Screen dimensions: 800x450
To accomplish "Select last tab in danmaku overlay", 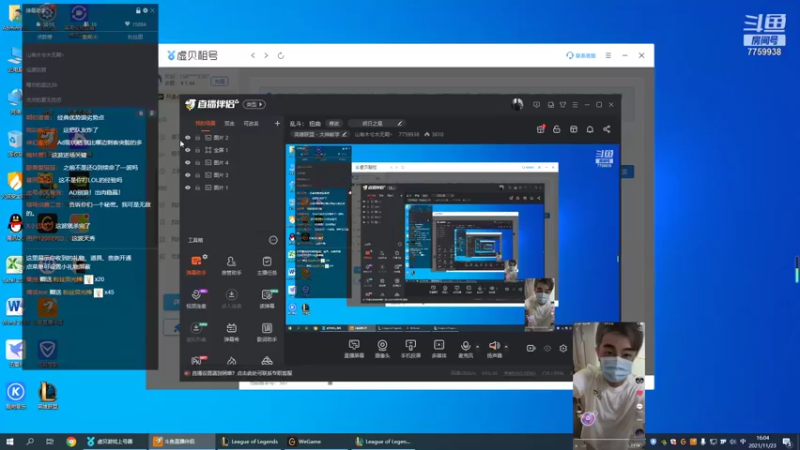I will (135, 37).
